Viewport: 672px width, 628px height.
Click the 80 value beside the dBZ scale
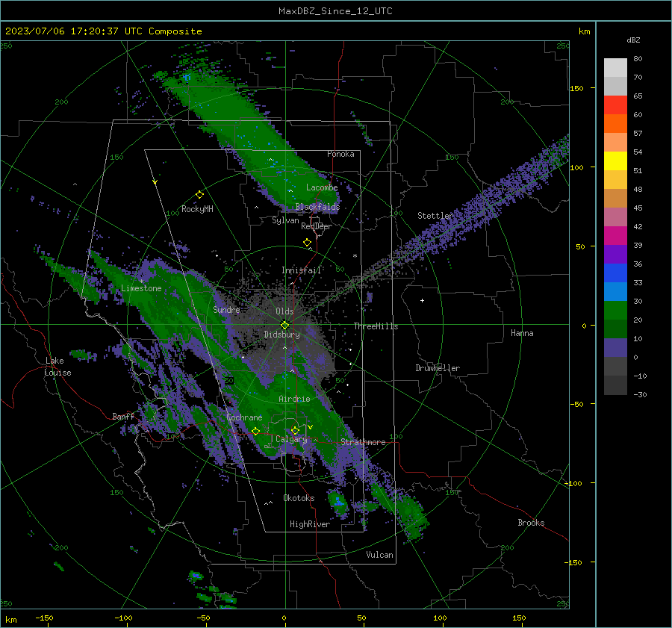click(x=638, y=59)
